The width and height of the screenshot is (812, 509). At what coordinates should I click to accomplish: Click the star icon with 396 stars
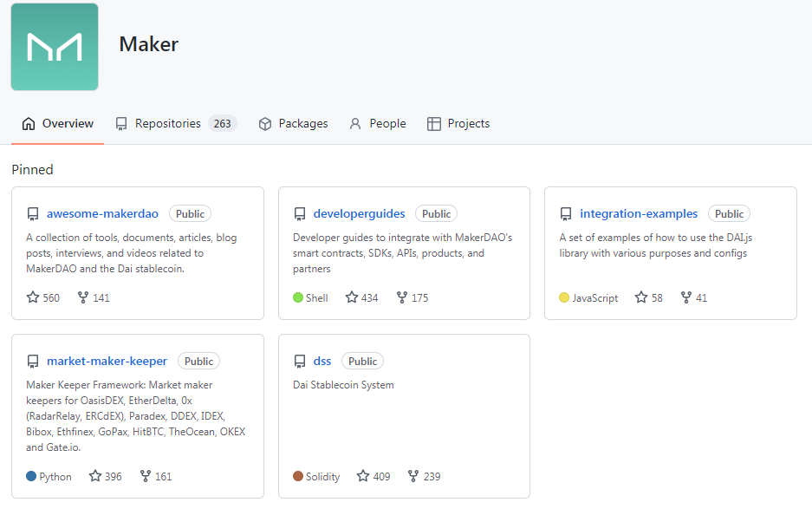94,476
